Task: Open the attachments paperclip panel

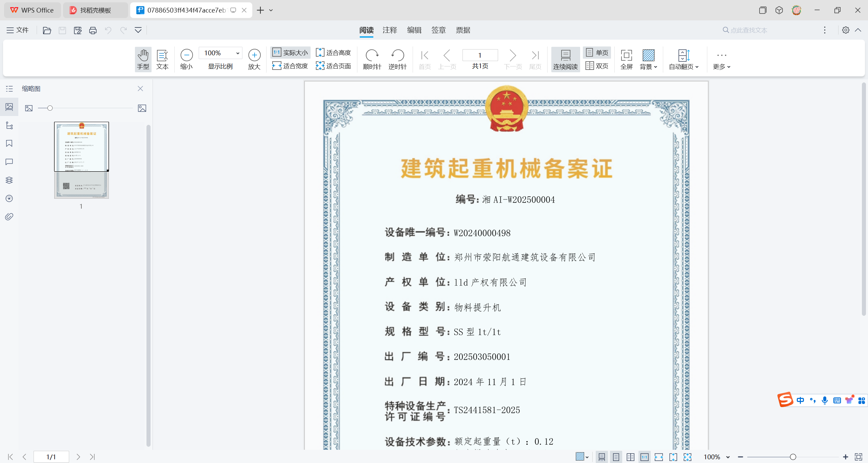Action: pos(9,216)
